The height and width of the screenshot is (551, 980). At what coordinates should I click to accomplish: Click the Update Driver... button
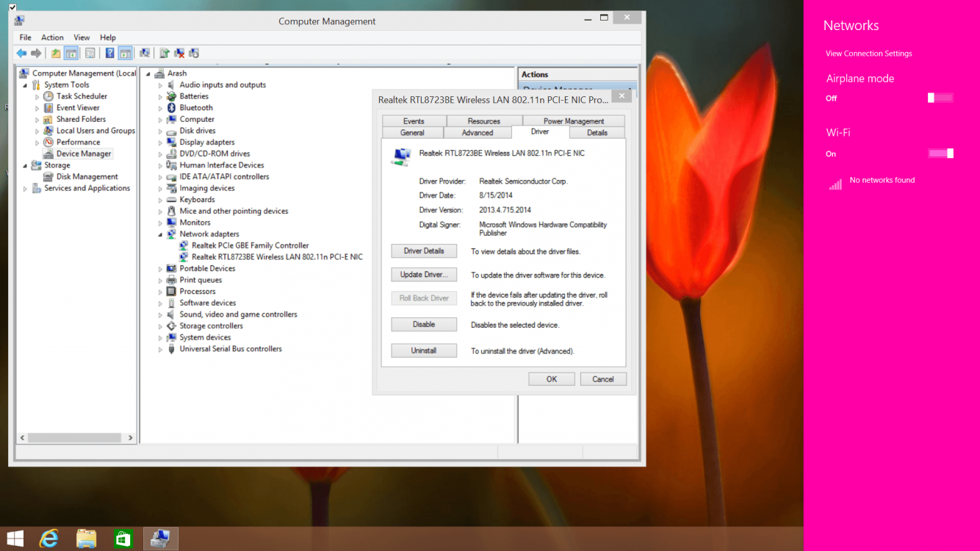(x=424, y=275)
